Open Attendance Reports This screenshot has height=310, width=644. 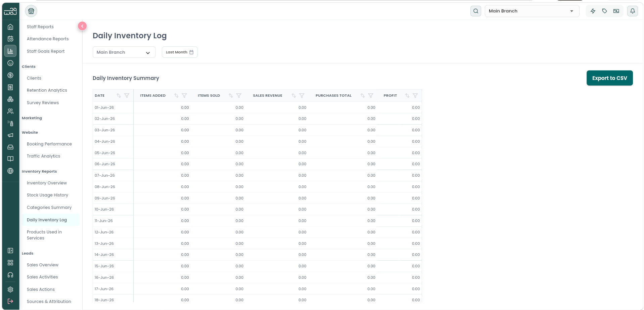[x=48, y=39]
